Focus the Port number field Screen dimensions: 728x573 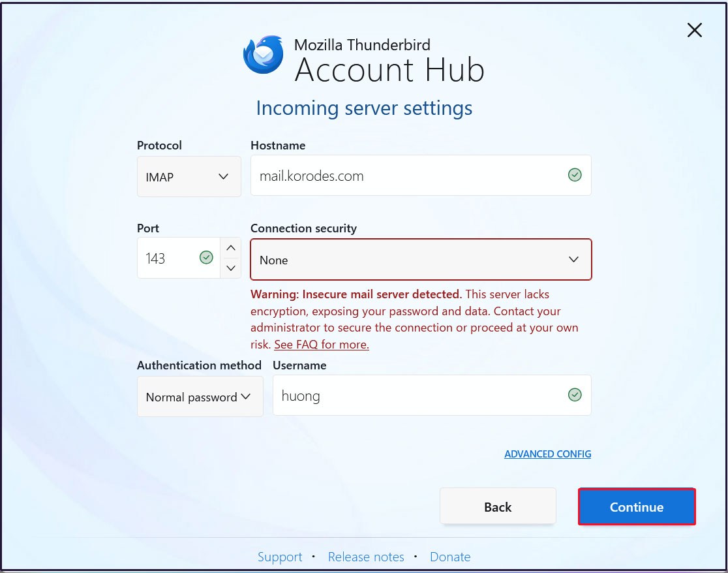tap(178, 258)
